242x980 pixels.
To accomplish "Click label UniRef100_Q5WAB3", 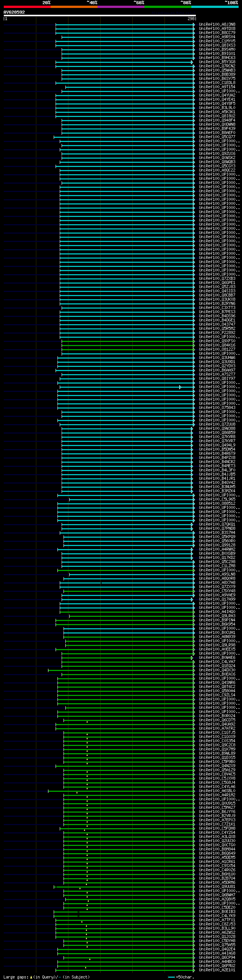I will click(x=217, y=70).
